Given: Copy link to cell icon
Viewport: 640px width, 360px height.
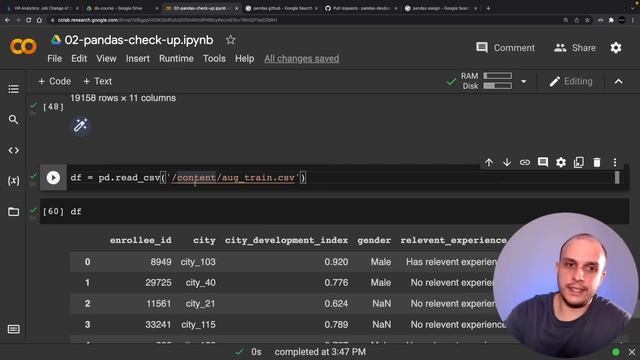Looking at the screenshot, I should (x=525, y=162).
